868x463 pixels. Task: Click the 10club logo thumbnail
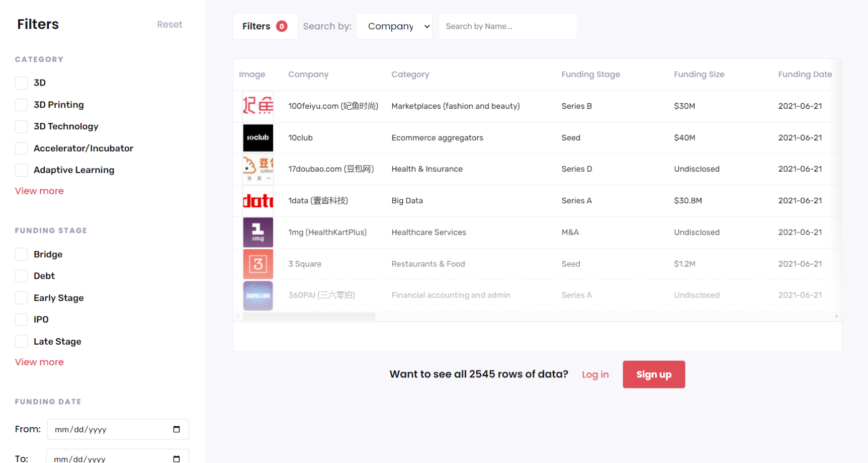click(257, 137)
